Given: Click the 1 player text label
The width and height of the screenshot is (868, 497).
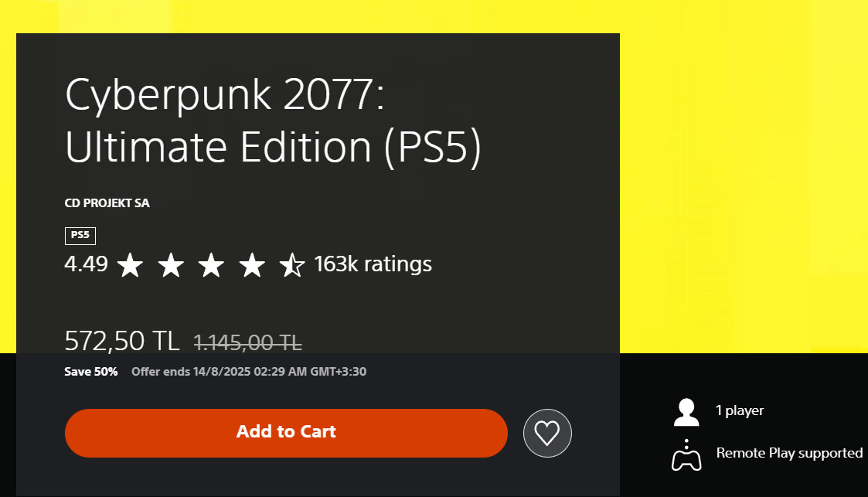Looking at the screenshot, I should click(x=740, y=410).
